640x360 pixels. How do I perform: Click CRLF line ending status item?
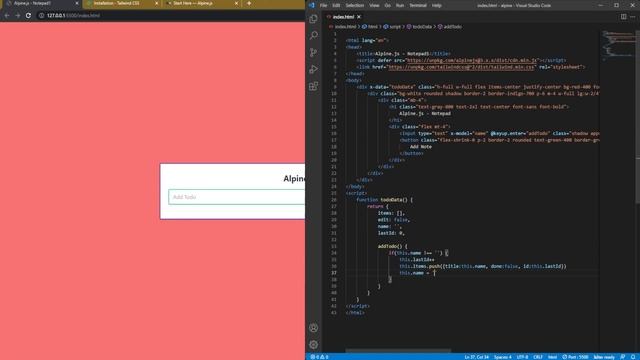(x=538, y=357)
